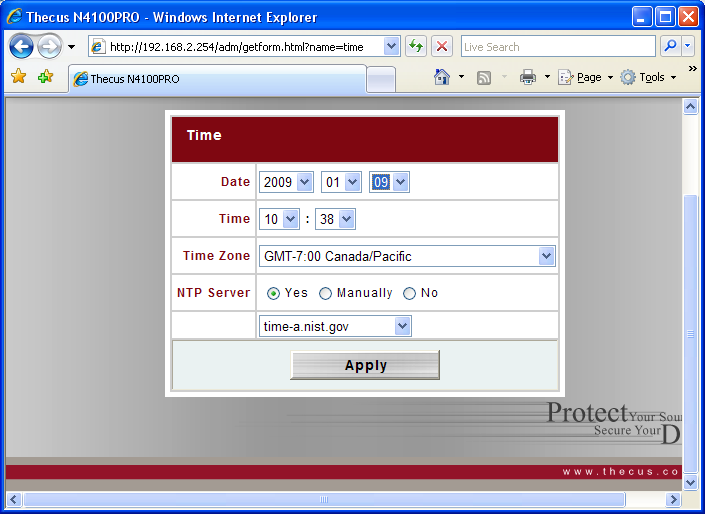Image resolution: width=705 pixels, height=514 pixels.
Task: Click the Print icon in toolbar
Action: coord(528,77)
